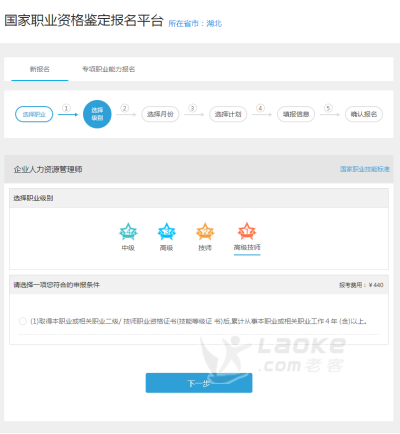The width and height of the screenshot is (400, 434).
Task: Click 所在省市：湖北 location link
Action: coord(195,23)
